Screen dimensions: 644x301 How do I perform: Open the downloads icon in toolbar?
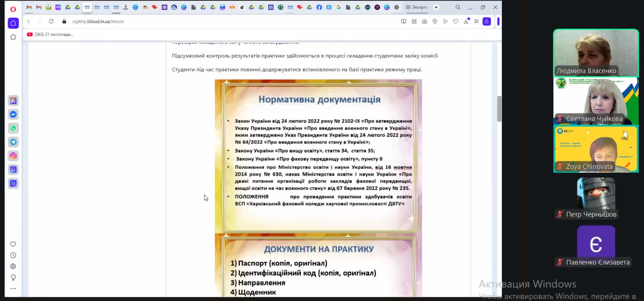tap(466, 21)
